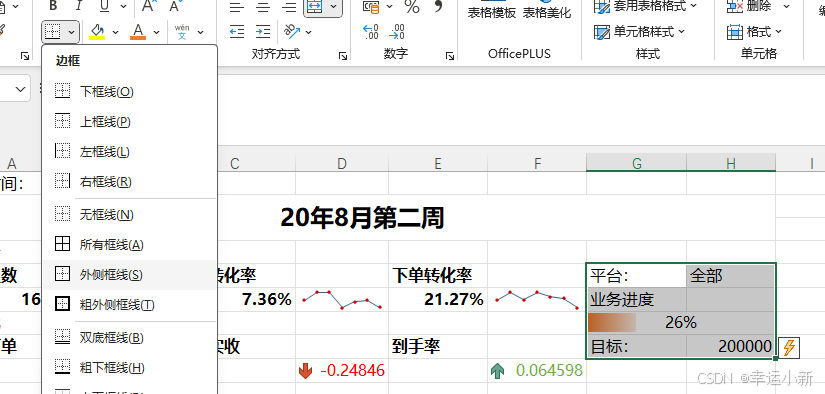Center text horizontally
The height and width of the screenshot is (394, 825).
[x=263, y=6]
